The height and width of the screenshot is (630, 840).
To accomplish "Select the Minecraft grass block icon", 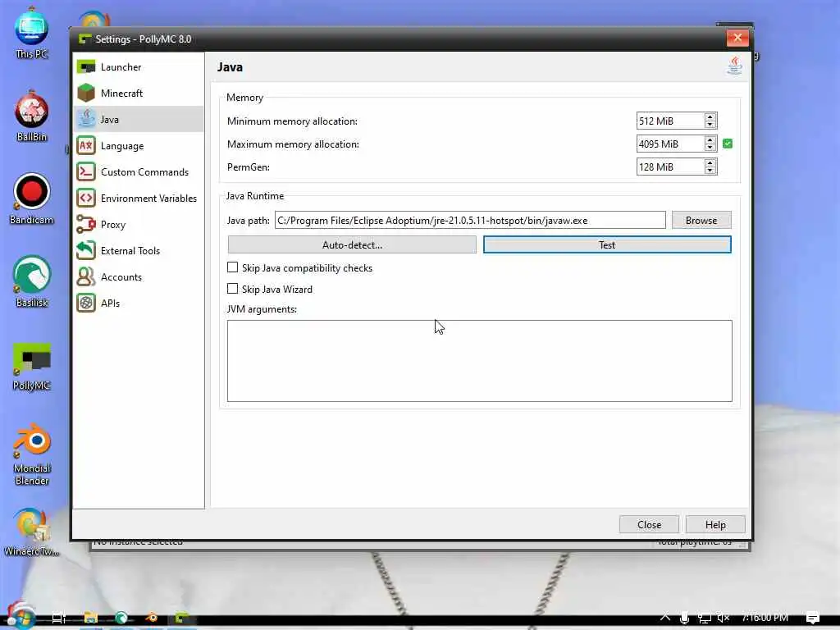I will [x=85, y=94].
